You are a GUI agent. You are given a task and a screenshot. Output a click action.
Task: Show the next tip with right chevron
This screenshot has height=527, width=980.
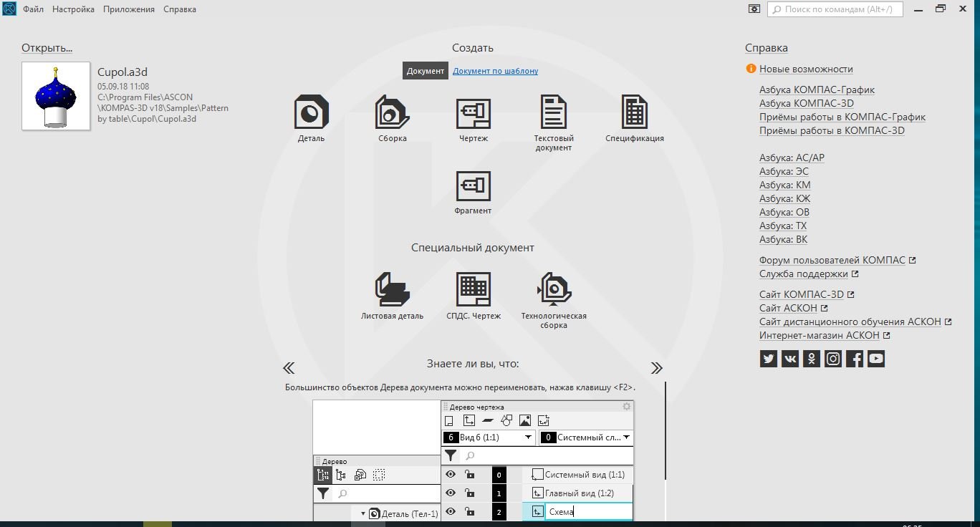(x=656, y=368)
